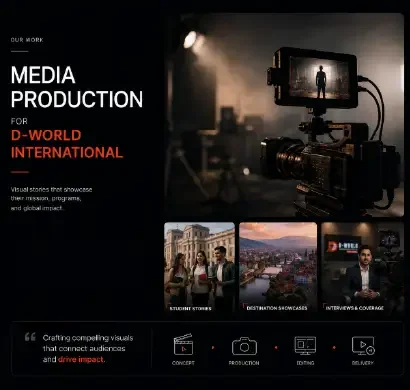Click the CONCEPT label
Viewport: 410px width, 390px height.
tap(183, 363)
